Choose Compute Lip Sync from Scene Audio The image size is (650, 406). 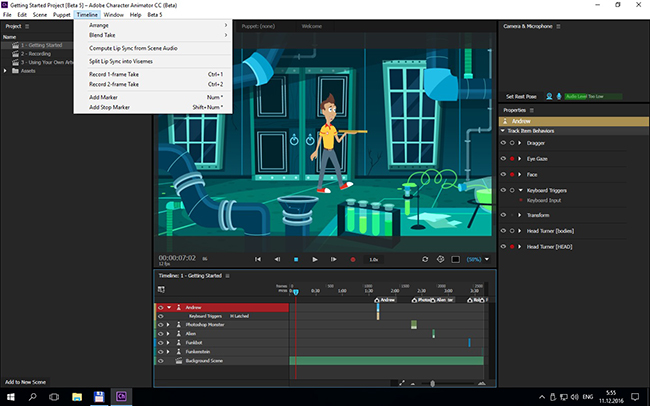(131, 48)
